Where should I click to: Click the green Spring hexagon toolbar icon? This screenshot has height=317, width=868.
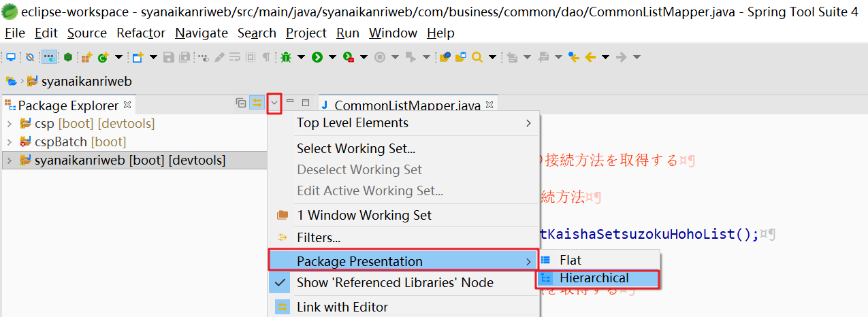point(68,57)
